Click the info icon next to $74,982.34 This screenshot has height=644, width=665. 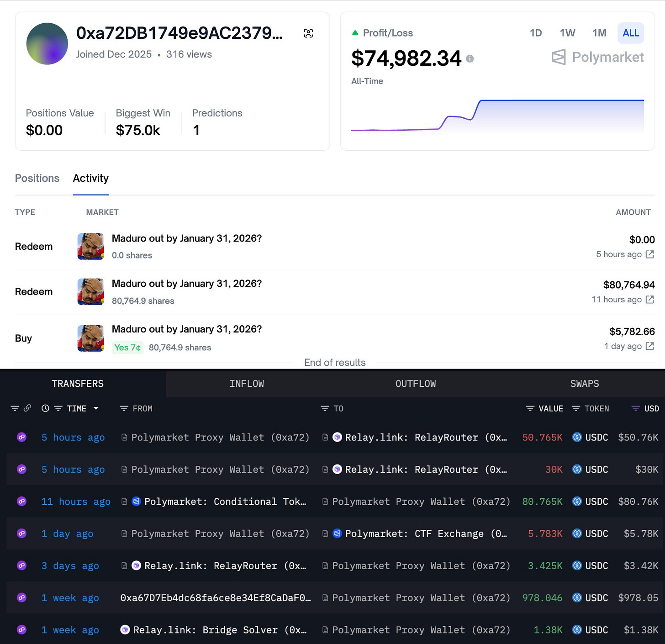point(470,58)
